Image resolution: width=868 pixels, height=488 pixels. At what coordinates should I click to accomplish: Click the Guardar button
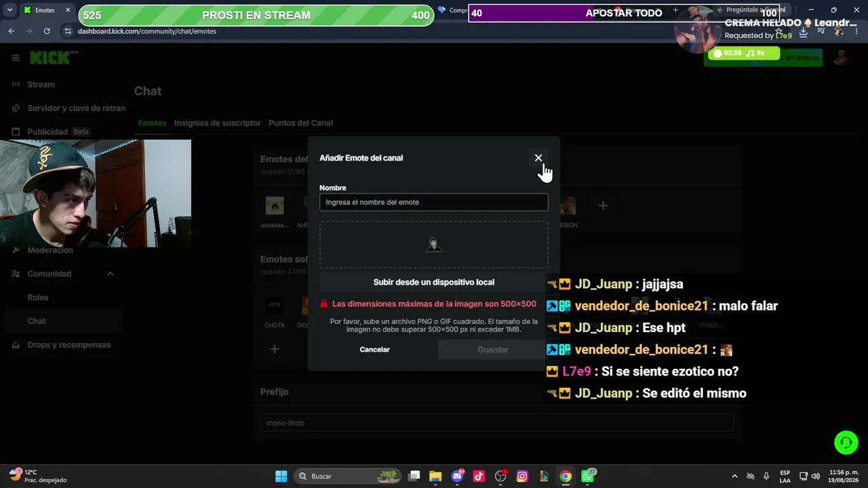click(493, 350)
